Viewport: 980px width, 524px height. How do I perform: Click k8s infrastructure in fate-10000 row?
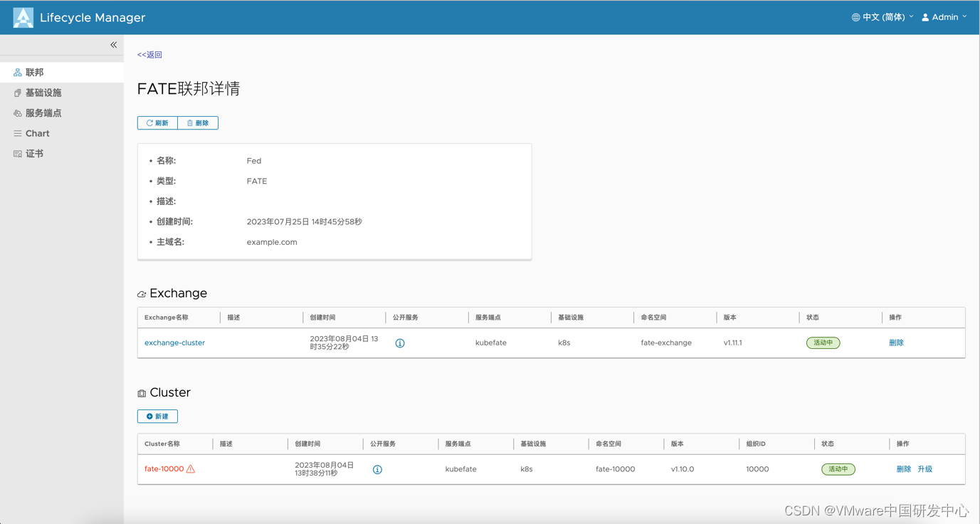point(527,469)
